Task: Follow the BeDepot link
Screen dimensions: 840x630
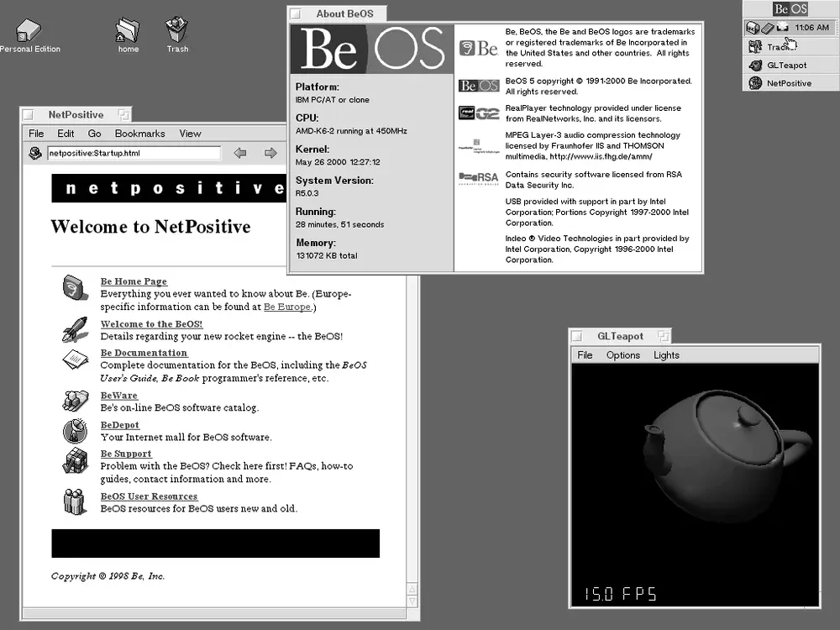Action: click(x=120, y=425)
